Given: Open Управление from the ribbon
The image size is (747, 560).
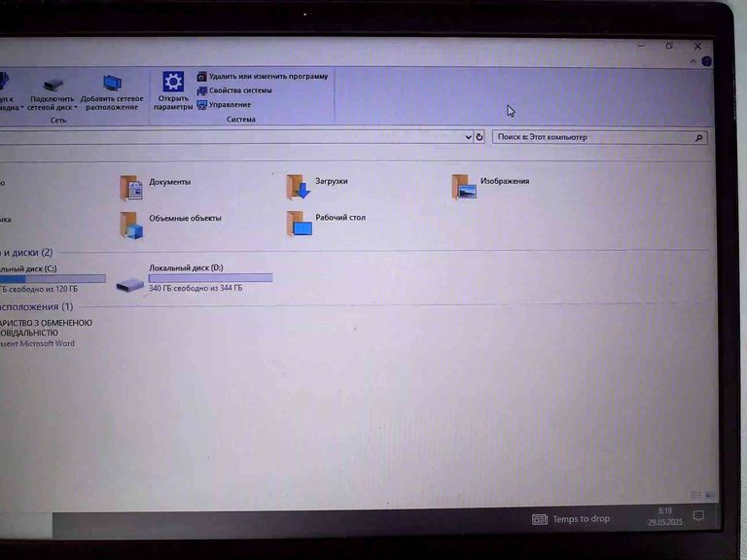Looking at the screenshot, I should tap(230, 105).
